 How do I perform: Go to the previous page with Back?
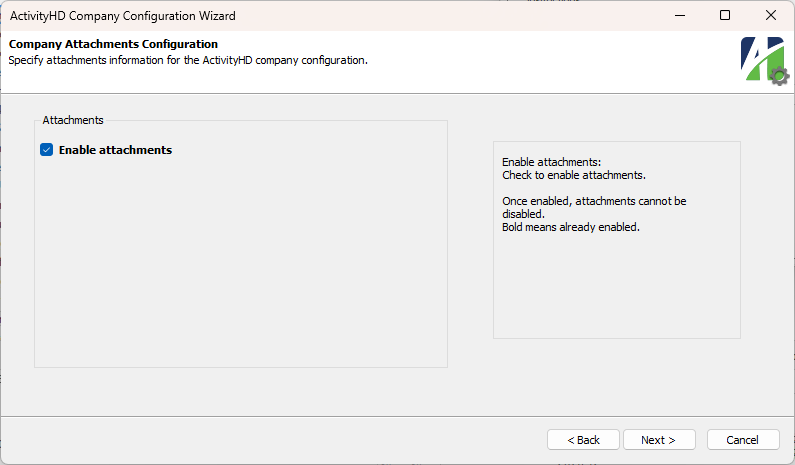point(583,440)
